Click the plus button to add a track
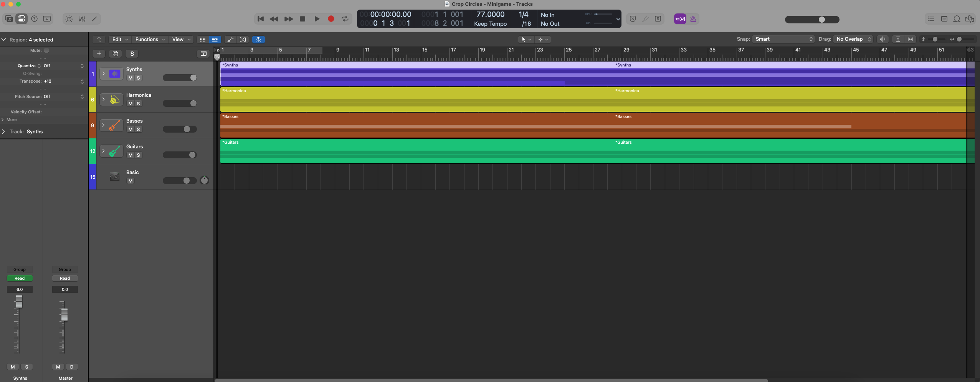Screen dimensions: 980x382 click(99, 54)
